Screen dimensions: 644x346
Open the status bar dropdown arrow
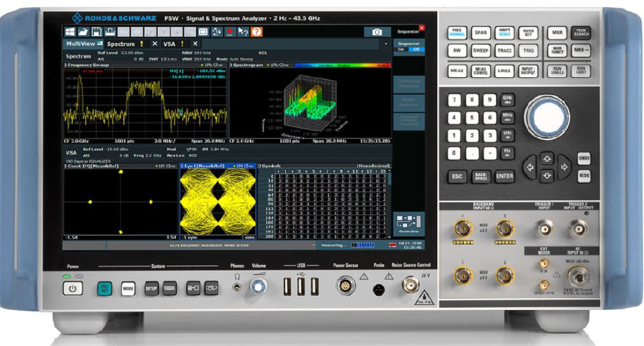(x=314, y=245)
